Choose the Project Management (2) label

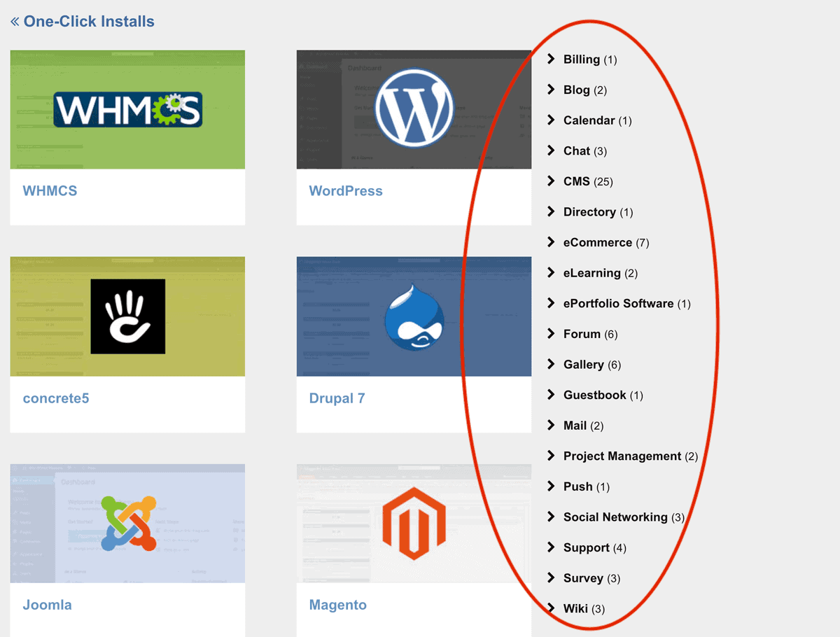[631, 456]
